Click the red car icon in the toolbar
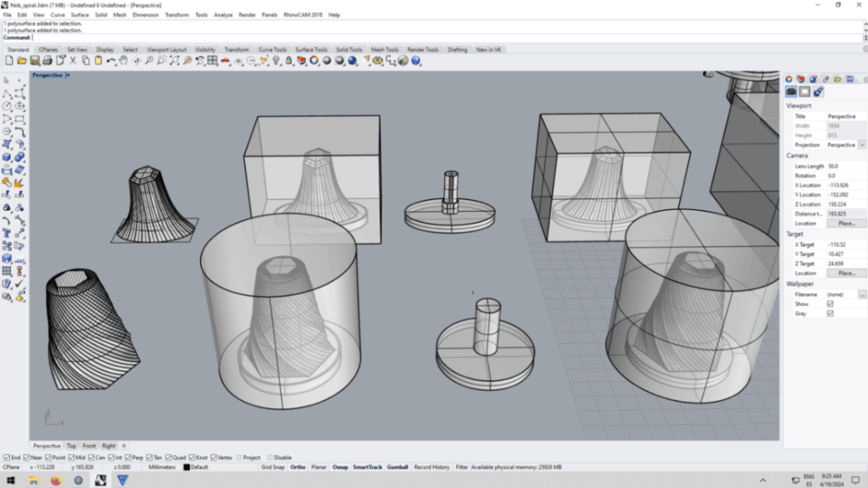The height and width of the screenshot is (488, 868). [225, 60]
